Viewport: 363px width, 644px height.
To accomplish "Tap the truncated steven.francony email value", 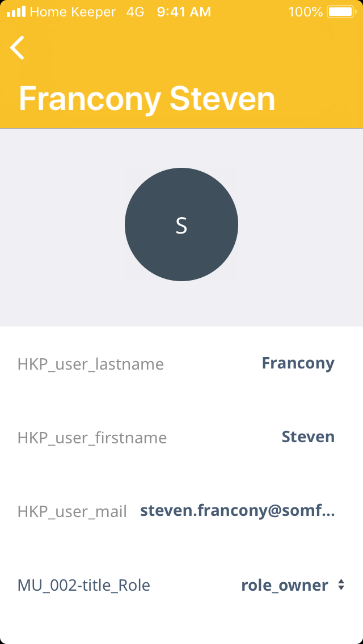I will (237, 511).
